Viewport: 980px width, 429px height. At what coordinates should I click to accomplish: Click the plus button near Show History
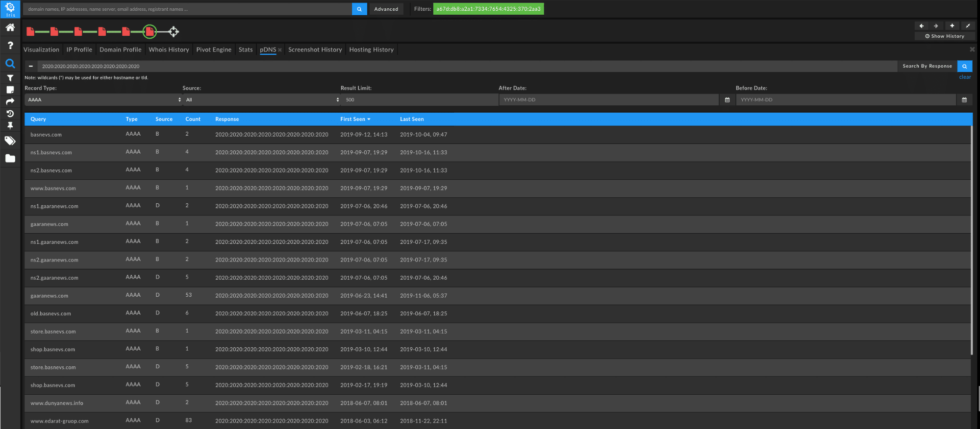952,26
